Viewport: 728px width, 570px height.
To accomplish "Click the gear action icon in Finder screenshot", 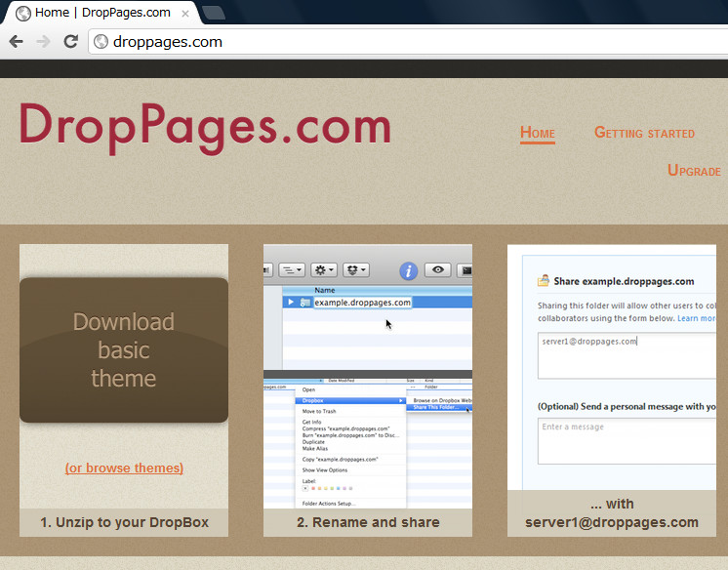I will coord(324,270).
